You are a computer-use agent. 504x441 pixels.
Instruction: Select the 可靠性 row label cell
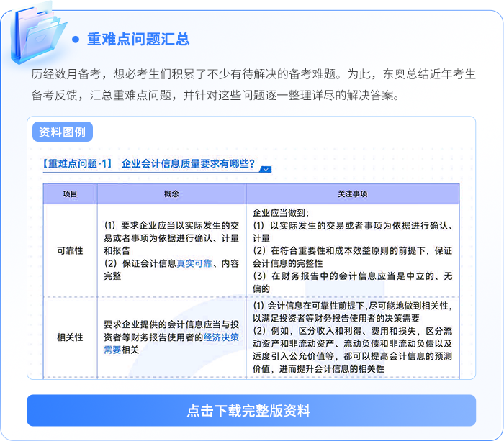point(70,250)
